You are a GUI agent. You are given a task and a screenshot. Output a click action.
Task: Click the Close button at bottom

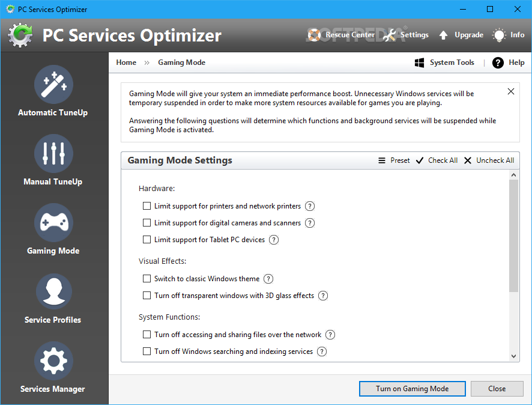497,389
